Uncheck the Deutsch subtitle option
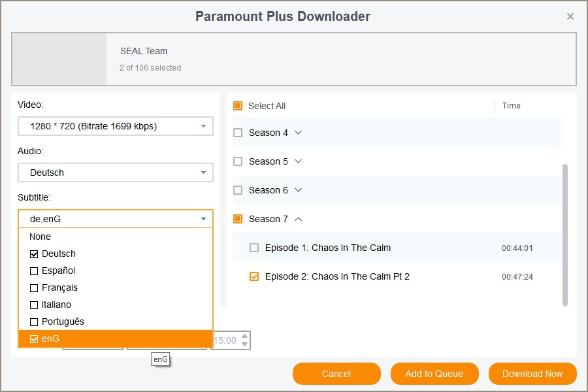Image resolution: width=588 pixels, height=392 pixels. pos(35,253)
